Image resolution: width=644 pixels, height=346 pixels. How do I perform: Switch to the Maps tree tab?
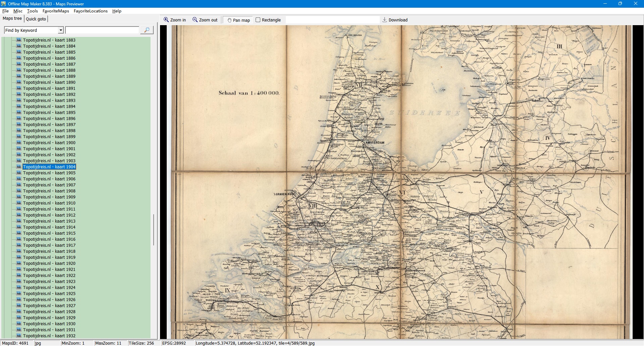(x=12, y=19)
